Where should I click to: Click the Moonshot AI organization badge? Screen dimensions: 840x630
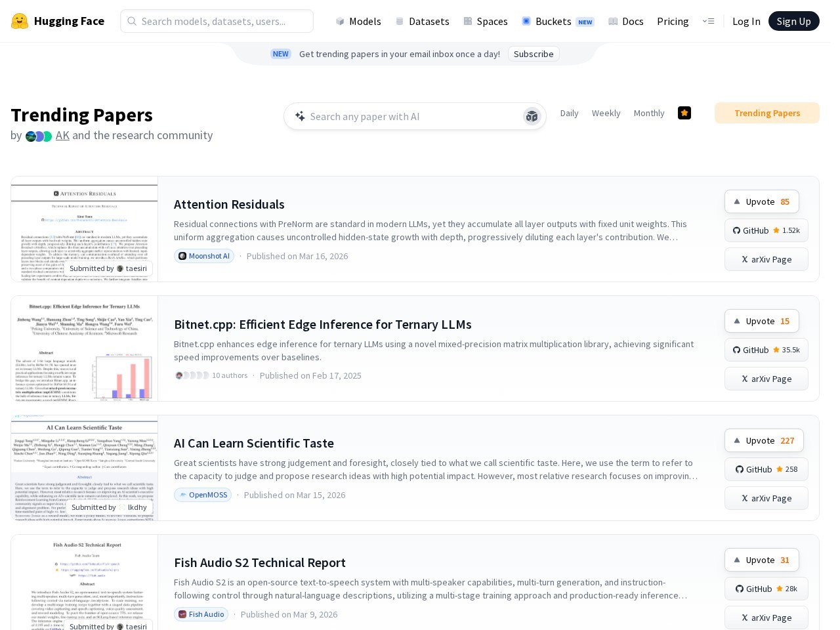click(x=204, y=256)
